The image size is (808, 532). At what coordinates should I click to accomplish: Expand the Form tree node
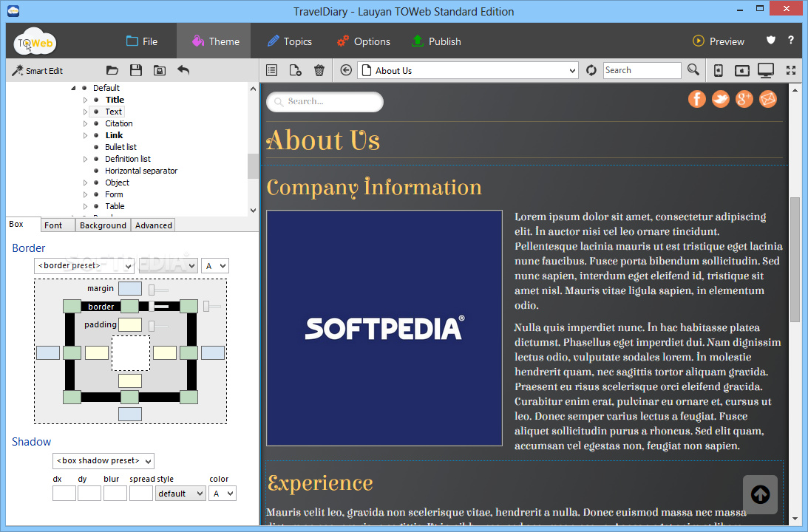click(85, 194)
